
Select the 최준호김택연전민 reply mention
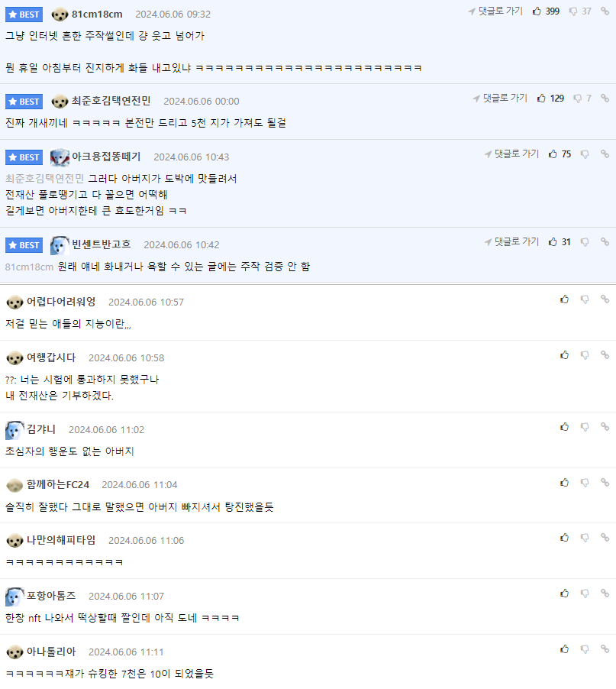pyautogui.click(x=44, y=179)
